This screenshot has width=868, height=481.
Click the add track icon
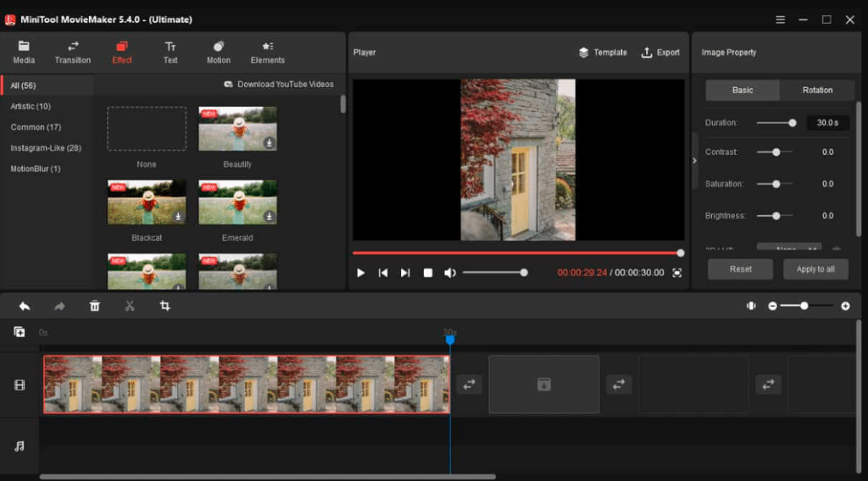19,332
